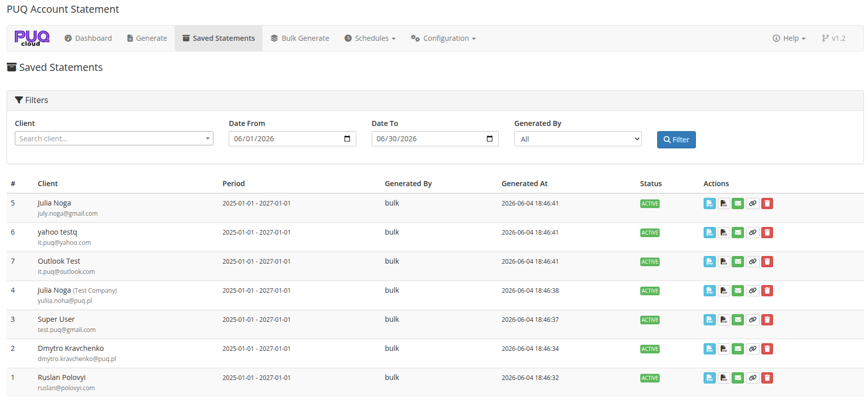868x408 pixels.
Task: Click the Client column header
Action: (47, 184)
